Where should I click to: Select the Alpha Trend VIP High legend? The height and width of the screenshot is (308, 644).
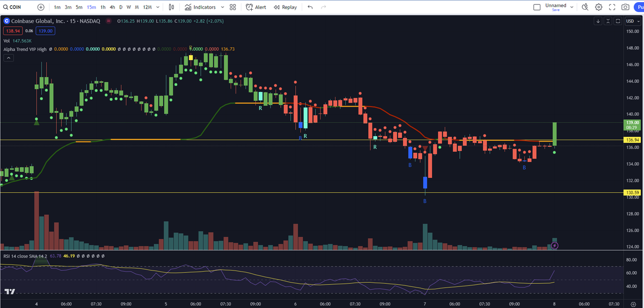click(25, 49)
